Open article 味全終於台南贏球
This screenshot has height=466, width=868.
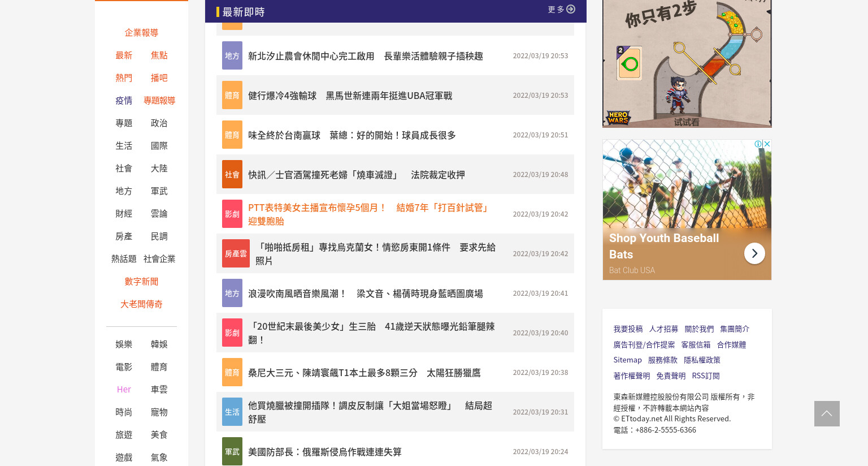click(352, 135)
